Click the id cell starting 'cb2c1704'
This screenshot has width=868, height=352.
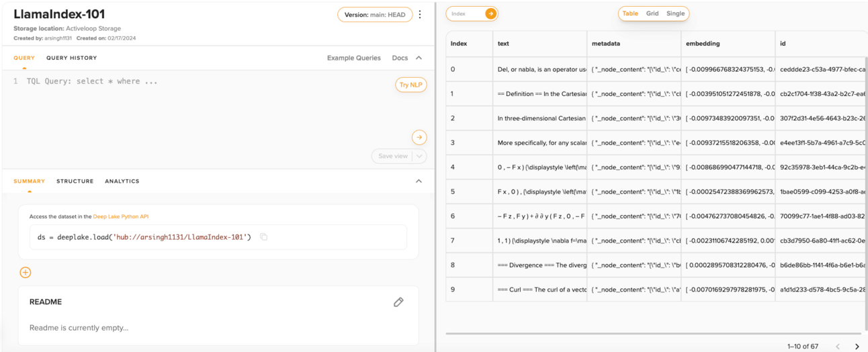tap(821, 94)
